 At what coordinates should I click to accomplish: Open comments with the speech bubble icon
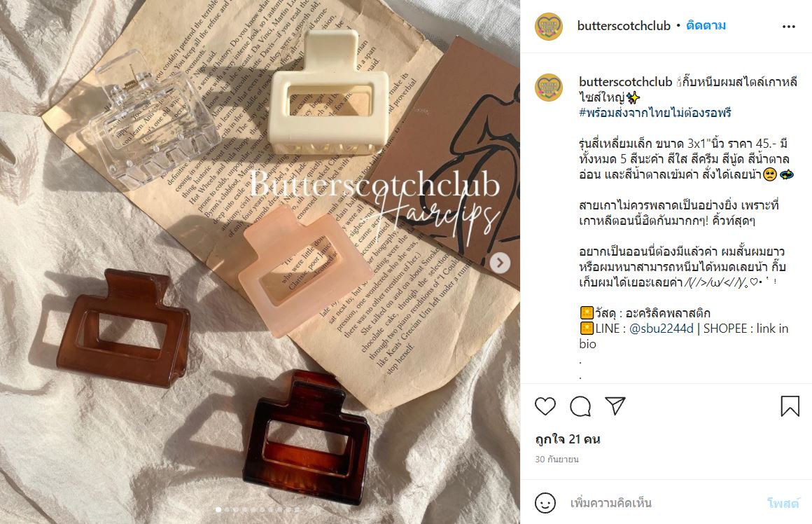pyautogui.click(x=580, y=406)
